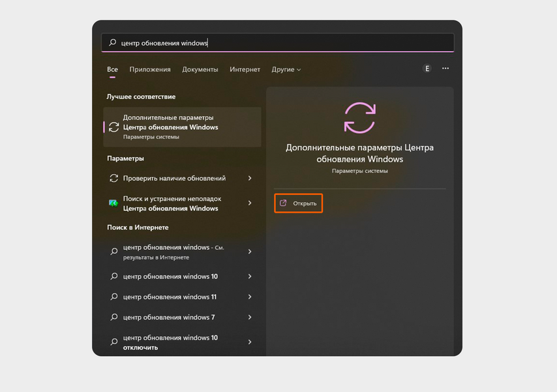This screenshot has width=557, height=392.
Task: Select the Интернет tab
Action: click(245, 69)
